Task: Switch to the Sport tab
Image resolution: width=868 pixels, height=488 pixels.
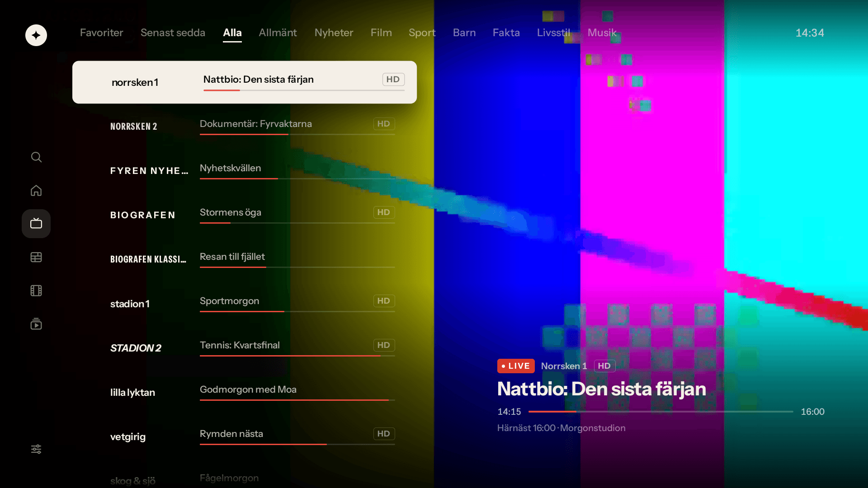Action: (x=422, y=33)
